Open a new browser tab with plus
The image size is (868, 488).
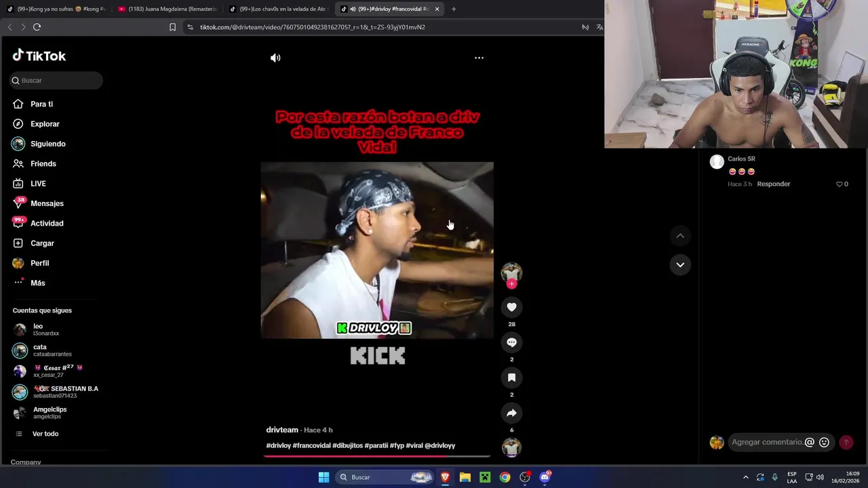[454, 9]
